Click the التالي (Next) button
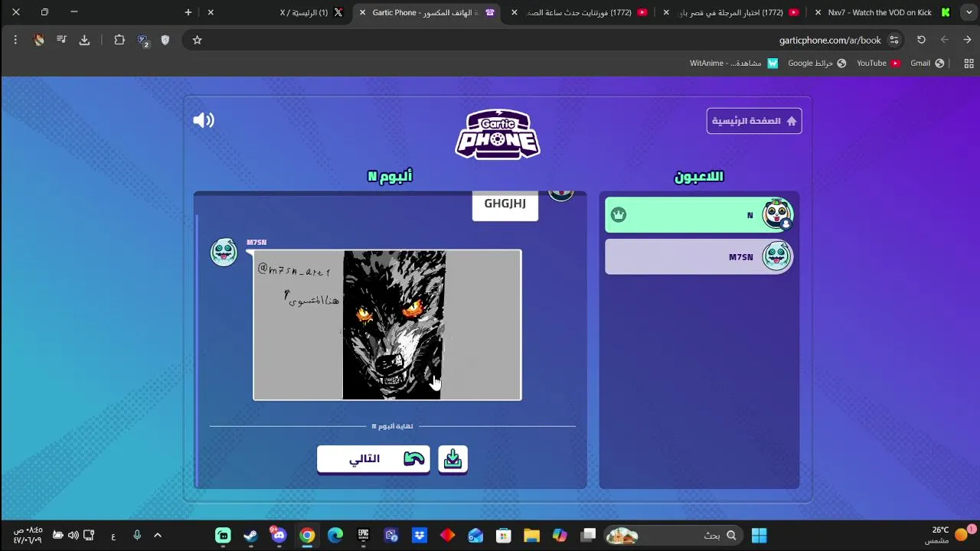The height and width of the screenshot is (551, 980). click(x=374, y=458)
